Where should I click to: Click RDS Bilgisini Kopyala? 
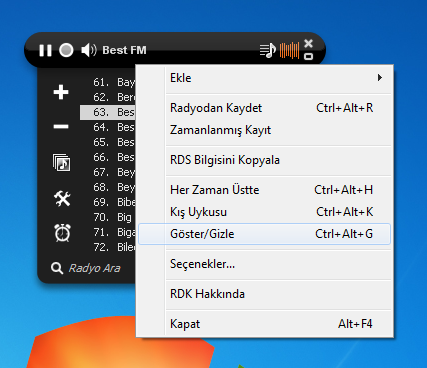pos(264,160)
